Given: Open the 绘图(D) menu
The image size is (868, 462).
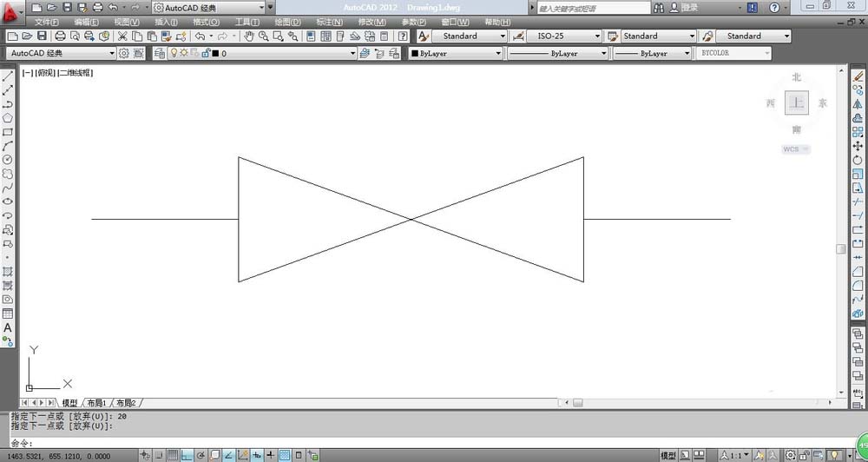Looking at the screenshot, I should click(x=287, y=22).
